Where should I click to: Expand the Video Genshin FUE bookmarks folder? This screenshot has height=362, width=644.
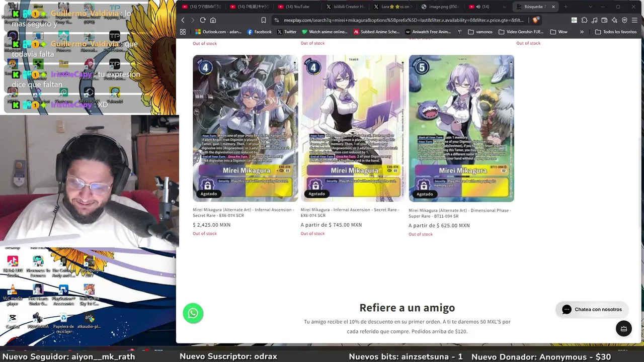pos(521,32)
